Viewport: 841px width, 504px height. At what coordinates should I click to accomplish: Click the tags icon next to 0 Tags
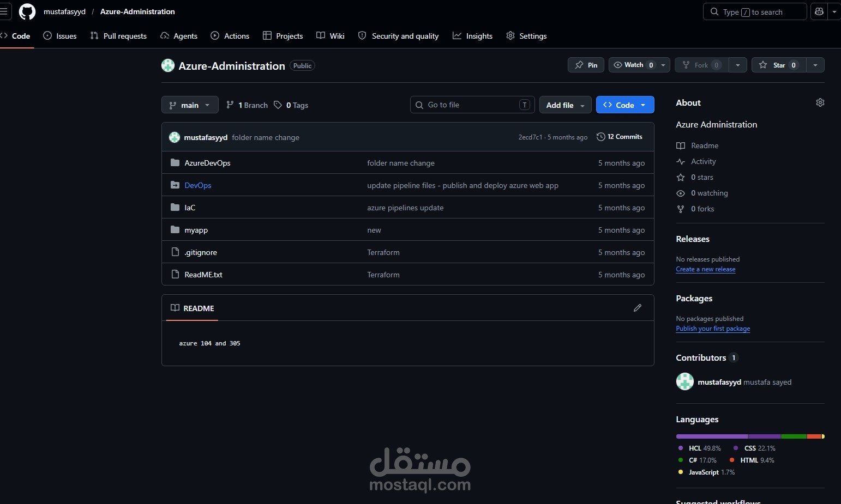point(278,105)
